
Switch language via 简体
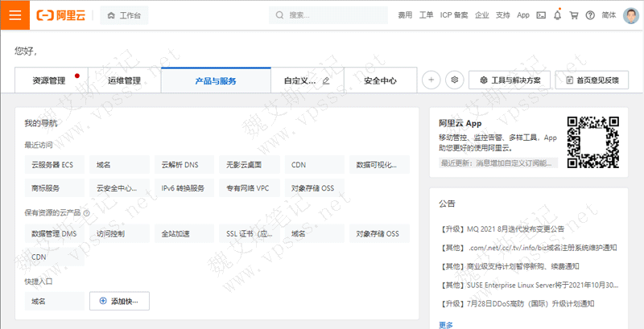point(609,15)
